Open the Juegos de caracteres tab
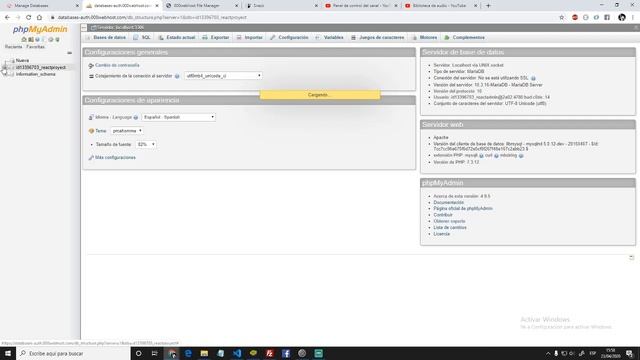The width and height of the screenshot is (640, 360). pyautogui.click(x=378, y=38)
